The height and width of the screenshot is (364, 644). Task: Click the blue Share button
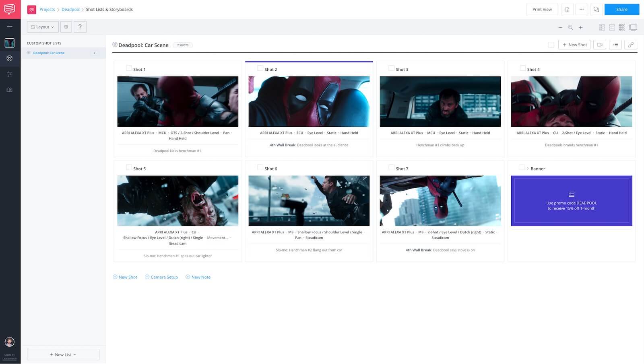click(621, 9)
